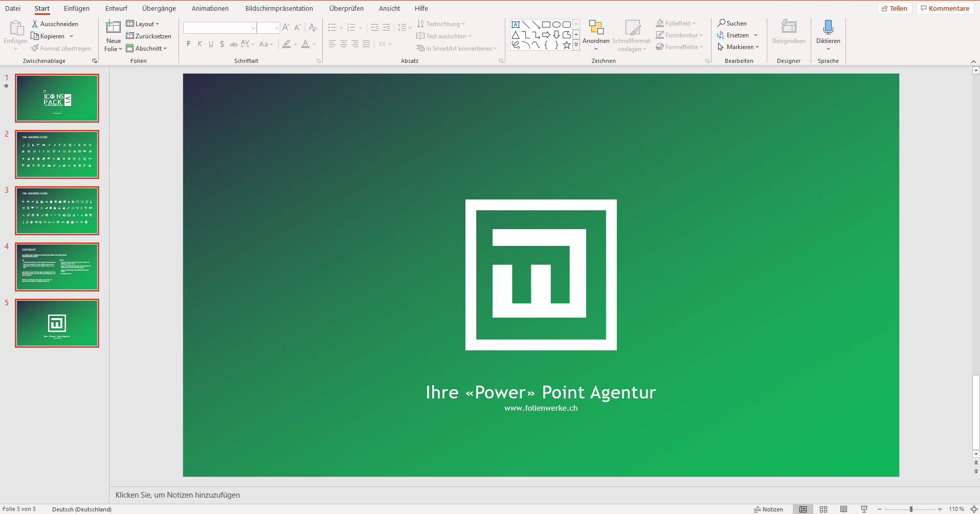The width and height of the screenshot is (980, 514).
Task: Open the Schriftfarbe dropdown arrow
Action: (x=314, y=44)
